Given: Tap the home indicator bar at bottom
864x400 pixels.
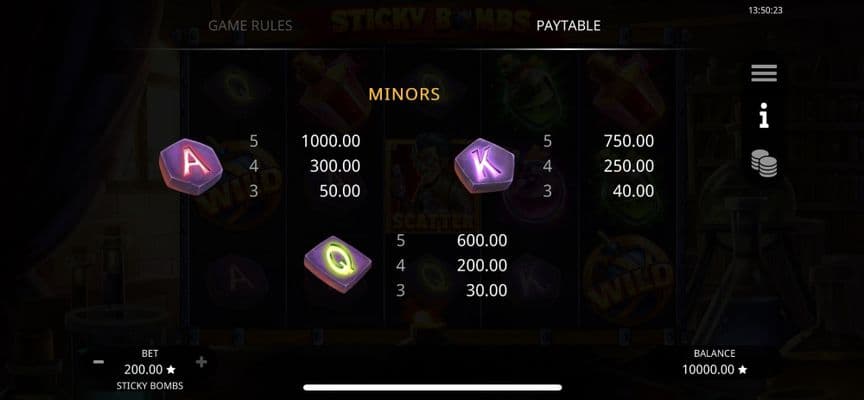Looking at the screenshot, I should [x=432, y=387].
